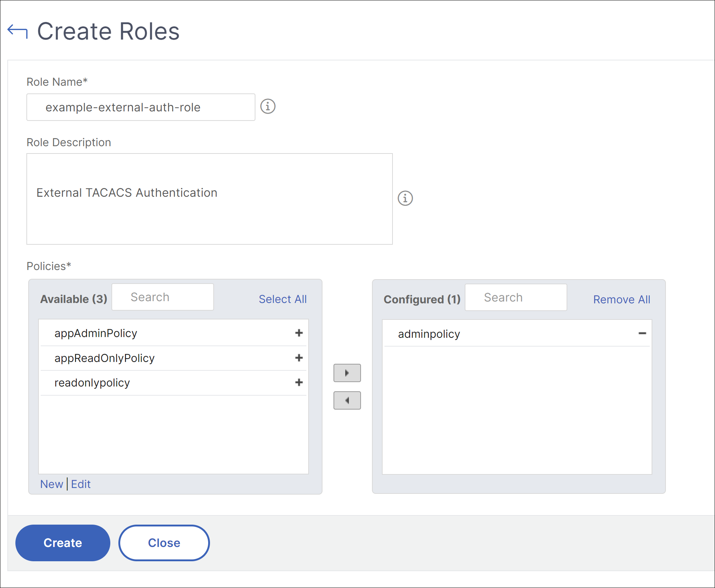Add appAdminPolicy using its plus icon
Image resolution: width=715 pixels, height=588 pixels.
[x=299, y=333]
